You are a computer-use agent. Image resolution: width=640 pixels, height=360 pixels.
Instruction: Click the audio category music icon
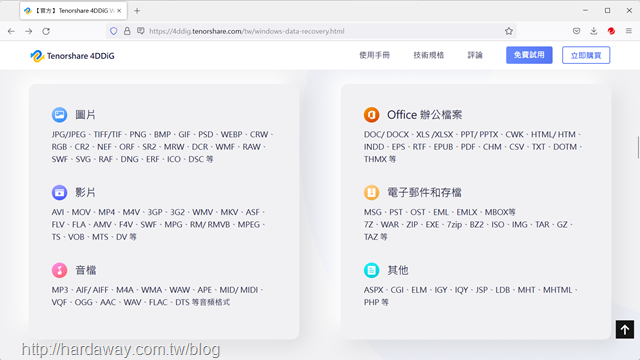[59, 270]
